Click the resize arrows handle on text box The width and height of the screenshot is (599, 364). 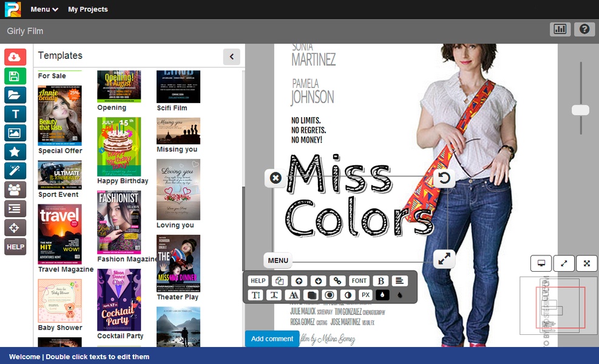point(444,259)
